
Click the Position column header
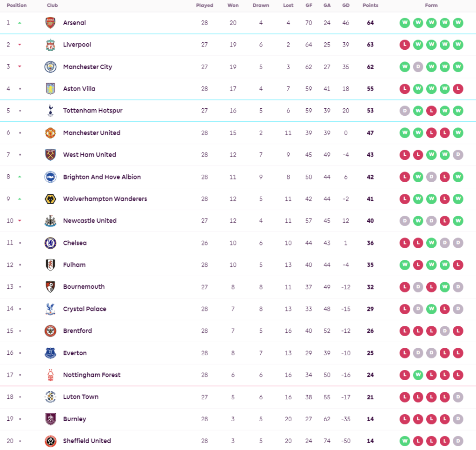pos(17,6)
